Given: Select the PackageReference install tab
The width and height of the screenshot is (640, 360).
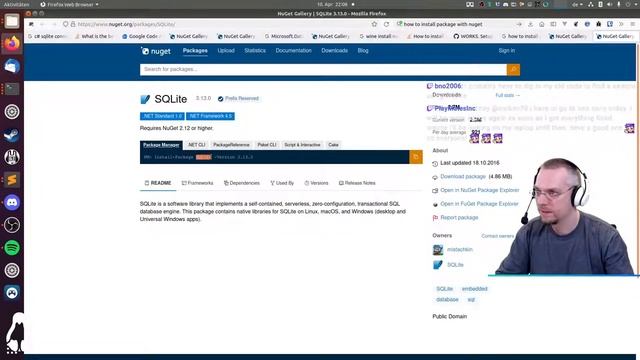Looking at the screenshot, I should point(231,145).
